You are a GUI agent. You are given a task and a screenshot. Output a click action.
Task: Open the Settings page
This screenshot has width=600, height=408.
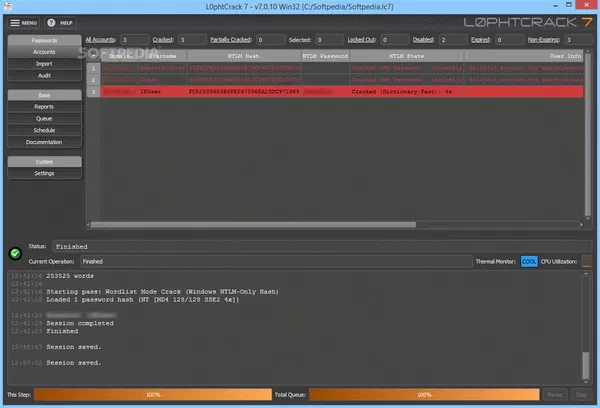click(x=44, y=173)
